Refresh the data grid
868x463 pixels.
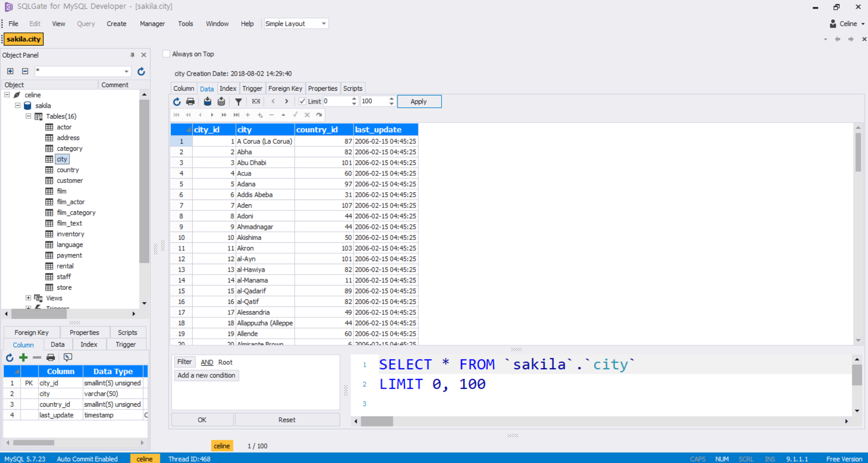coord(177,101)
